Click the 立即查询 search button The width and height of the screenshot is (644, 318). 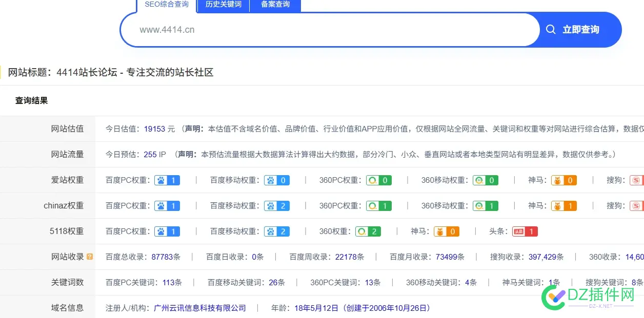point(580,30)
